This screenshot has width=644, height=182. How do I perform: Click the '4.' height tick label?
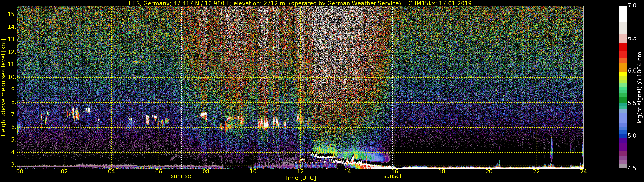[13, 152]
